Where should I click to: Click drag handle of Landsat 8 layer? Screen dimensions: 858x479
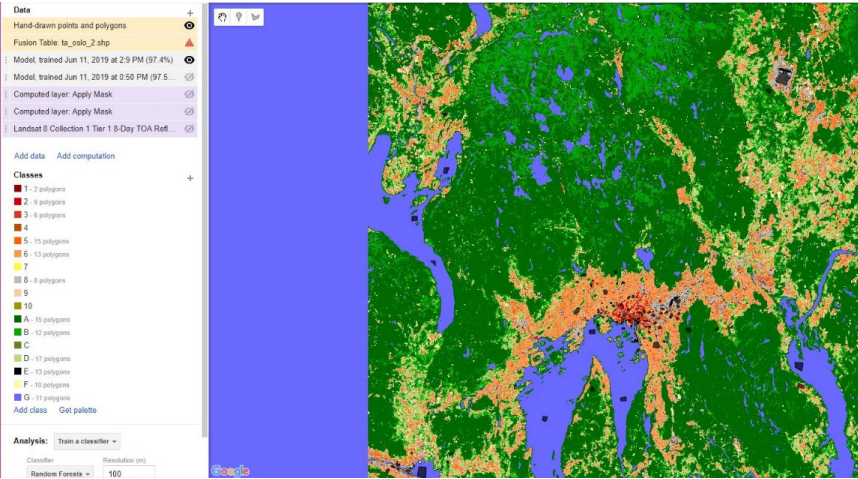[x=6, y=128]
